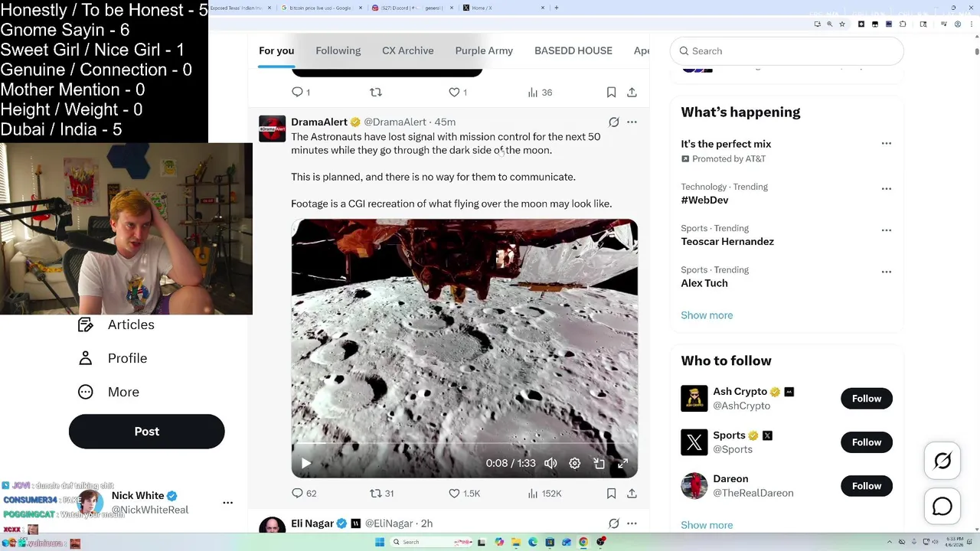Open the BASEDD HOUSE tab
Viewport: 980px width, 551px height.
pyautogui.click(x=573, y=51)
